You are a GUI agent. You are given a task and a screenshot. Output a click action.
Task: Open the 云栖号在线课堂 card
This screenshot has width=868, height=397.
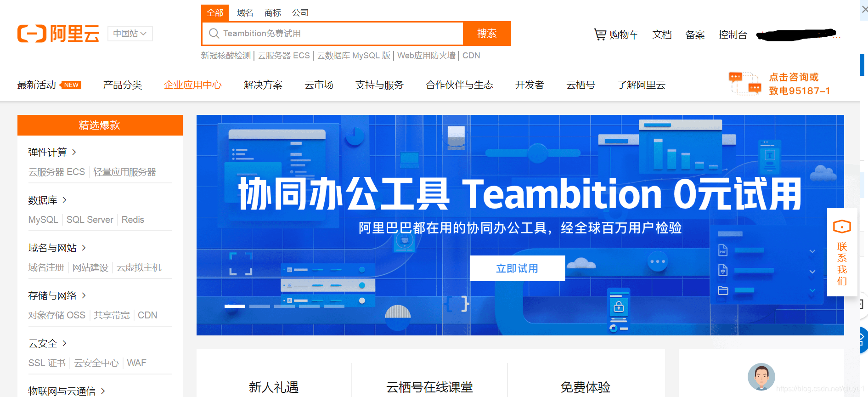(429, 387)
